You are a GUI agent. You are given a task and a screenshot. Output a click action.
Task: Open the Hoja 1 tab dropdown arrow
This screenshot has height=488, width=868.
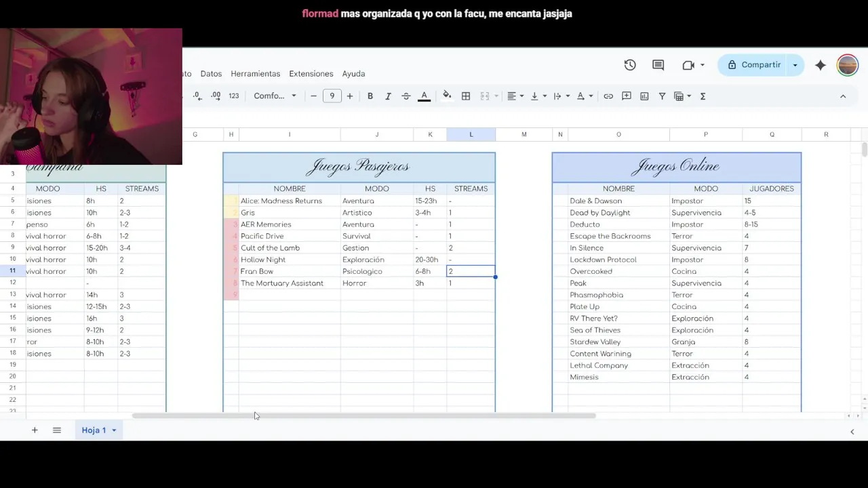(x=114, y=430)
